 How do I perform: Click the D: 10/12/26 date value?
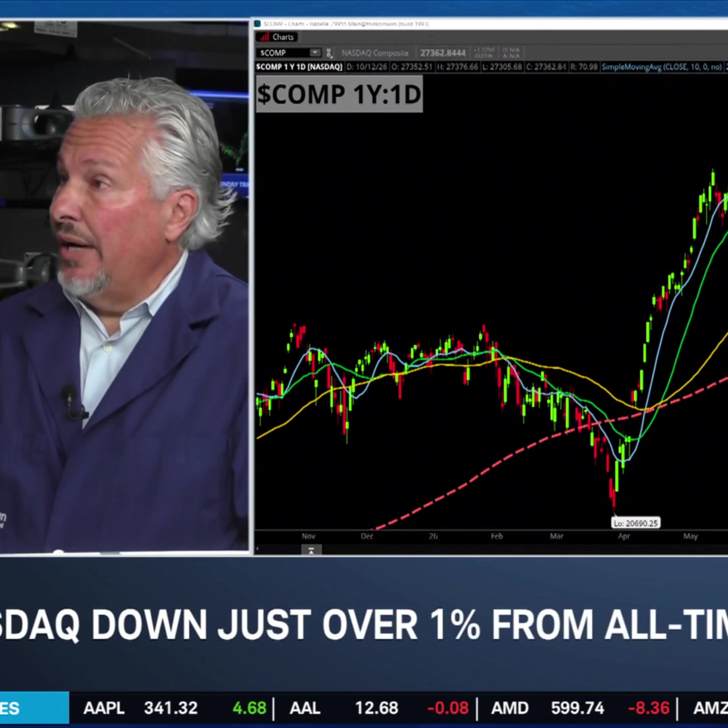pos(367,67)
